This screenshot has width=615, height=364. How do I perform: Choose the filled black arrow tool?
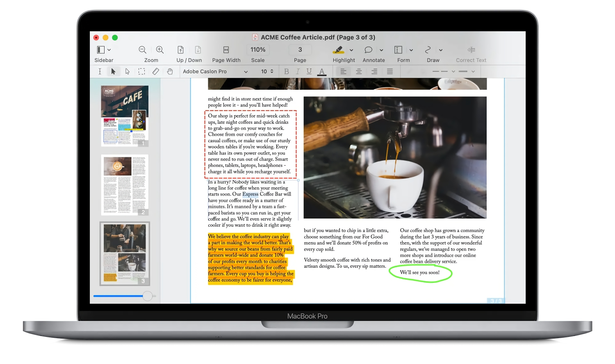pyautogui.click(x=114, y=71)
